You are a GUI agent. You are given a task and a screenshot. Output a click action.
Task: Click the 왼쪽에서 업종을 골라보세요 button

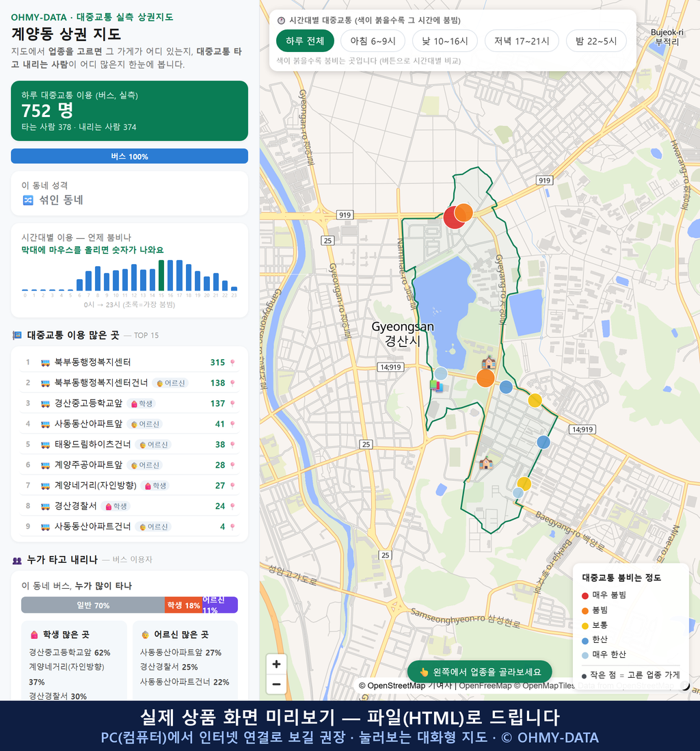coord(480,672)
